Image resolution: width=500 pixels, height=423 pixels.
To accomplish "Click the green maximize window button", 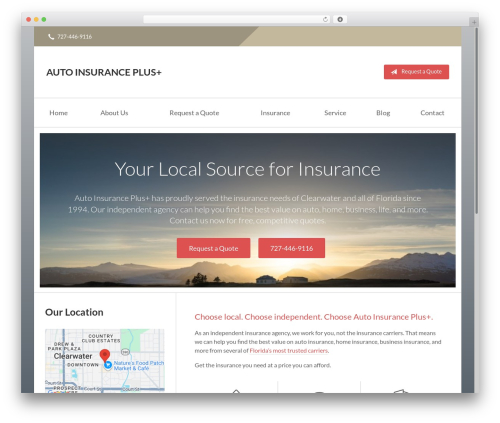I will [44, 20].
